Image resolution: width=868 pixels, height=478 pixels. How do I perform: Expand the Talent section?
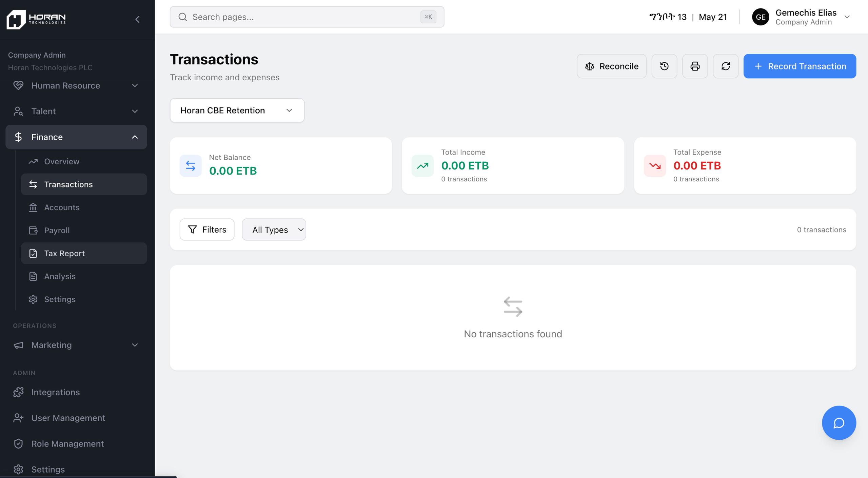click(x=76, y=111)
